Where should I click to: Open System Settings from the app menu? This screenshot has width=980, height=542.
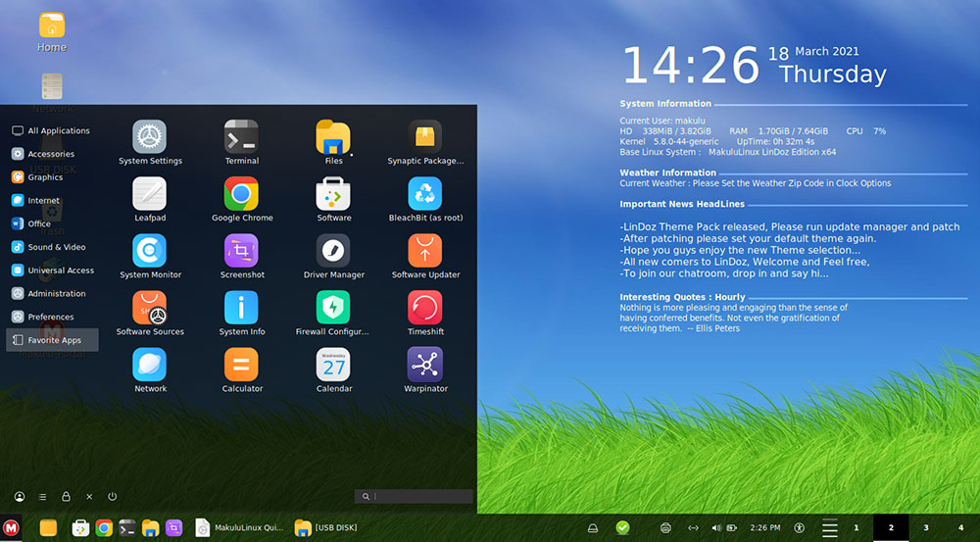point(150,142)
